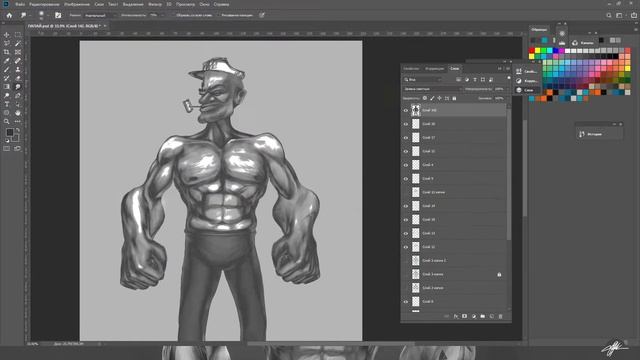Toggle visibility of Слой 9
Image resolution: width=640 pixels, height=360 pixels.
[406, 179]
